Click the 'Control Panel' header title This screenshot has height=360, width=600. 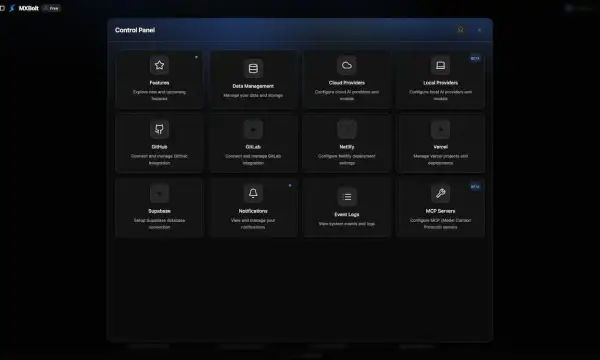(135, 30)
